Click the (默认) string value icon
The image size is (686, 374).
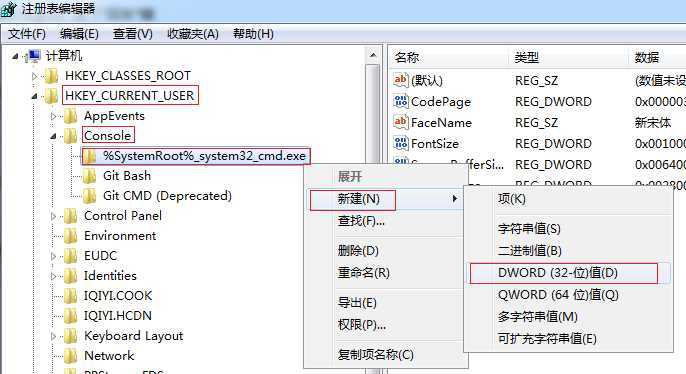pos(401,80)
